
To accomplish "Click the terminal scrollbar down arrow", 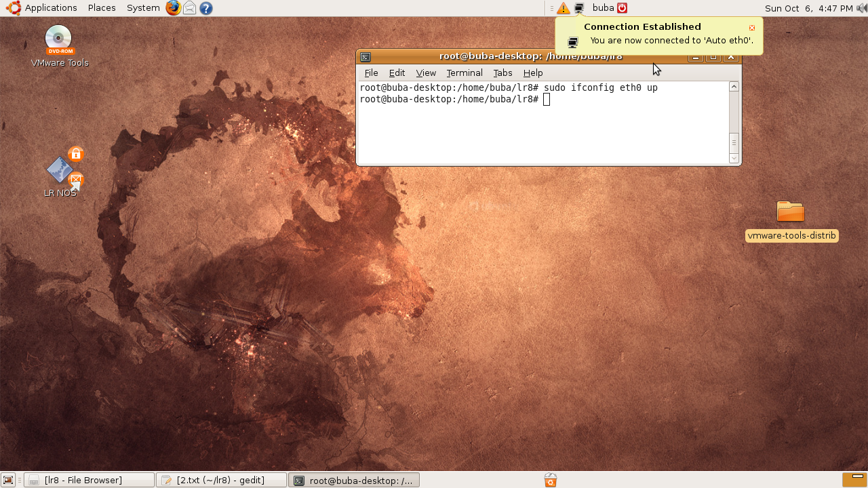I will click(x=734, y=158).
